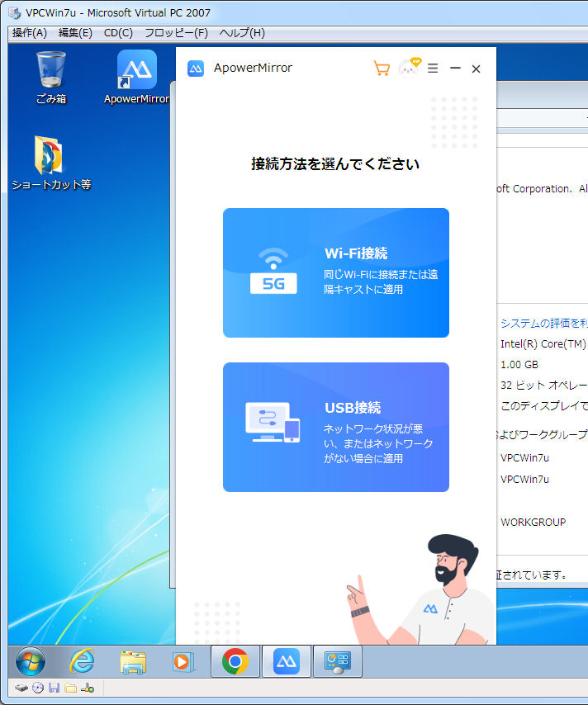Click the floppy disk status icon in Virtual PC

(x=54, y=688)
